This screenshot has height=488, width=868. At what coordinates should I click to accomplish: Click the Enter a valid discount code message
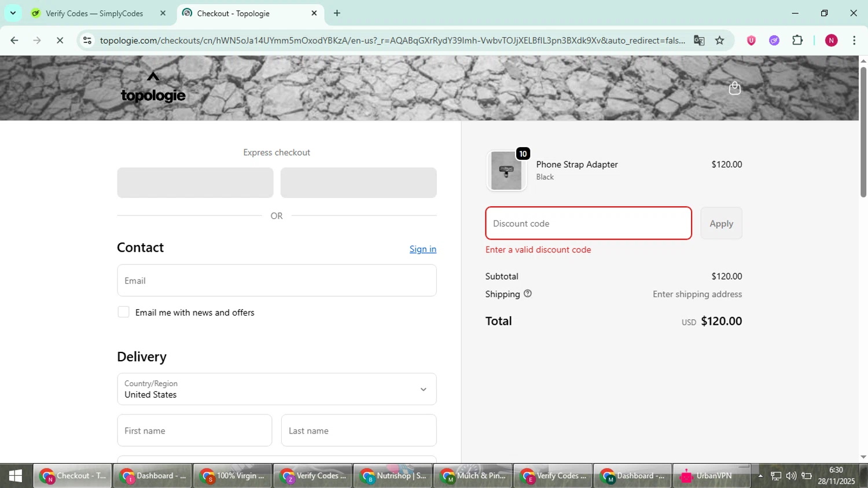538,249
